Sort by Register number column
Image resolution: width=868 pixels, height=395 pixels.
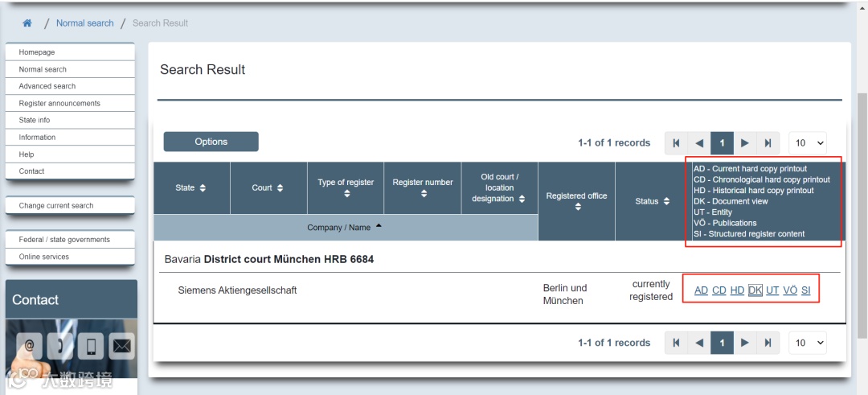point(423,187)
